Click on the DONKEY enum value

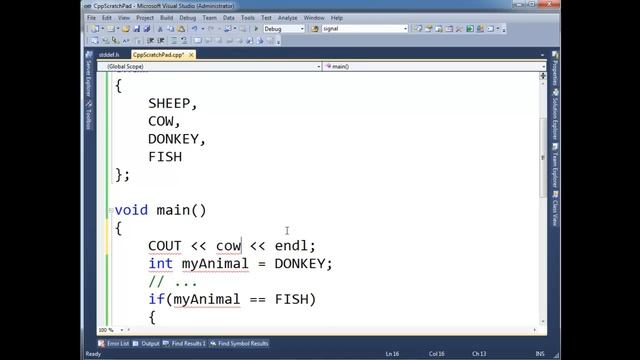[173, 139]
